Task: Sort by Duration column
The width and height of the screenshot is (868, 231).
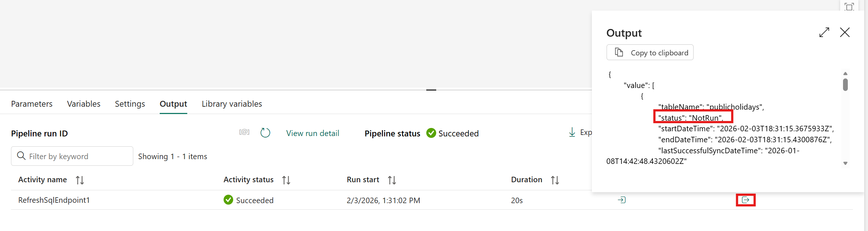Action: click(x=555, y=180)
